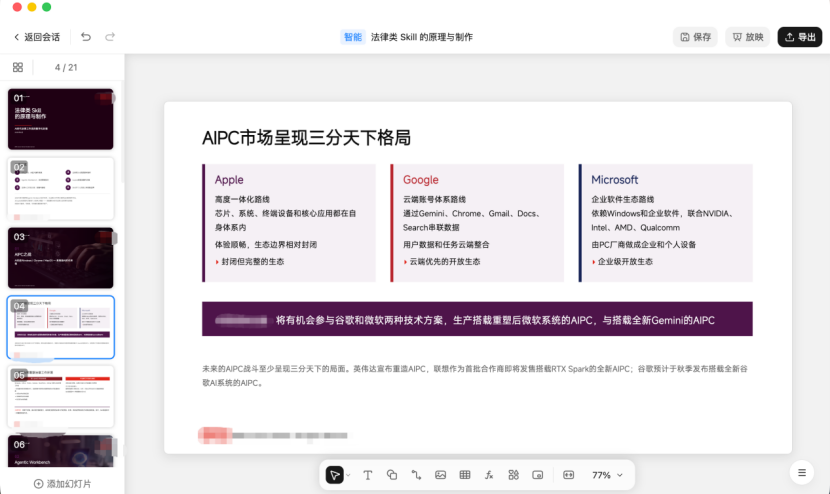
Task: Open the hamburger menu at bottom right
Action: [x=802, y=472]
